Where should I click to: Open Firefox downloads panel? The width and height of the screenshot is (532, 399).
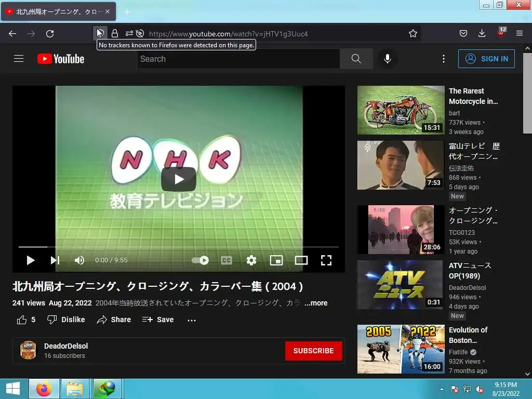482,33
